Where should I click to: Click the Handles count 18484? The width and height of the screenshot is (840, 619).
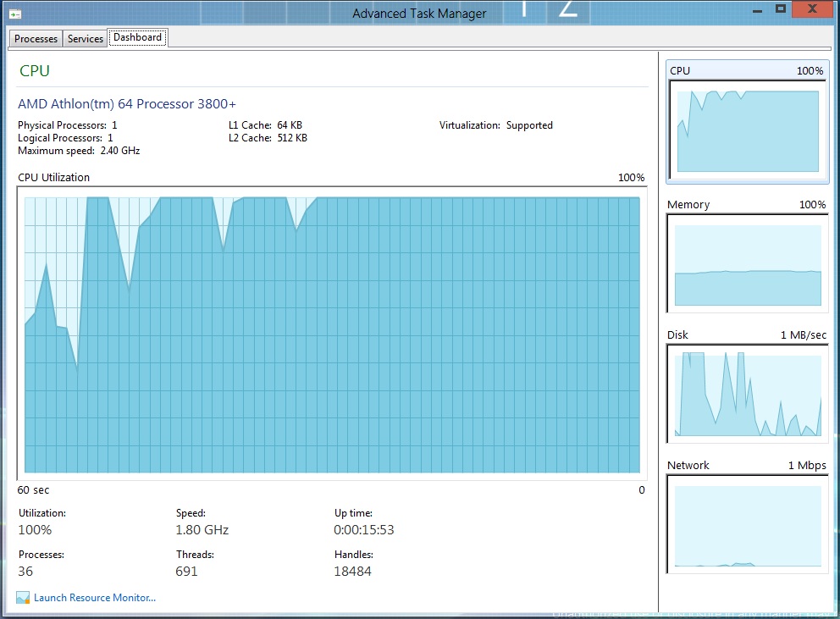coord(352,572)
